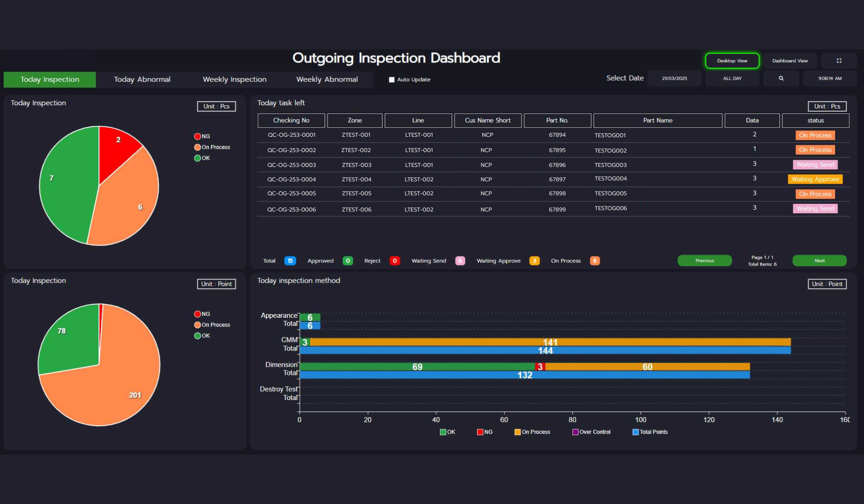Click the Waiting Approve status of QC-OG-253-0004
This screenshot has width=864, height=504.
815,179
